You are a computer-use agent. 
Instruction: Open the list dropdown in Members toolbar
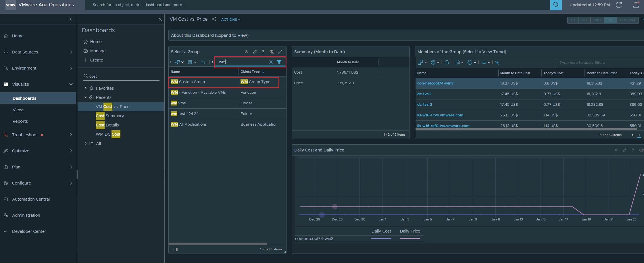pos(486,62)
